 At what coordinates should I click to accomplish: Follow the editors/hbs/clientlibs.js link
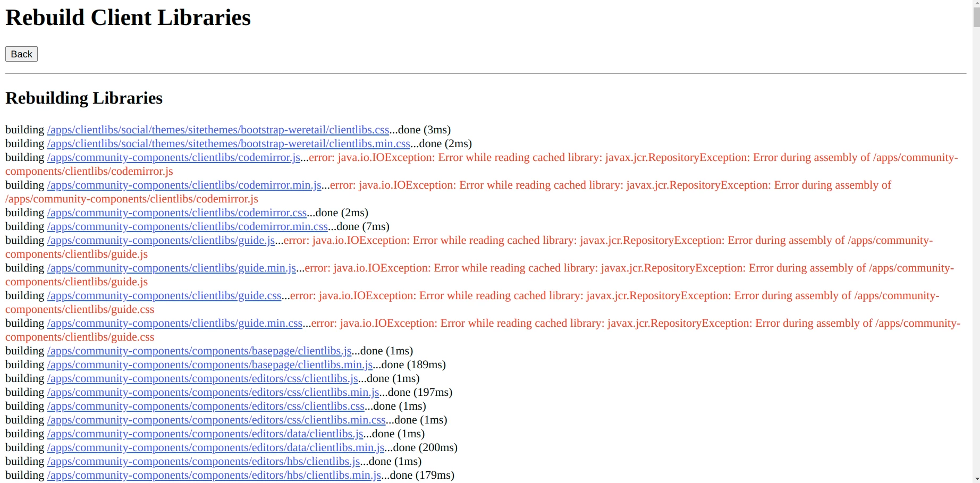pyautogui.click(x=204, y=461)
